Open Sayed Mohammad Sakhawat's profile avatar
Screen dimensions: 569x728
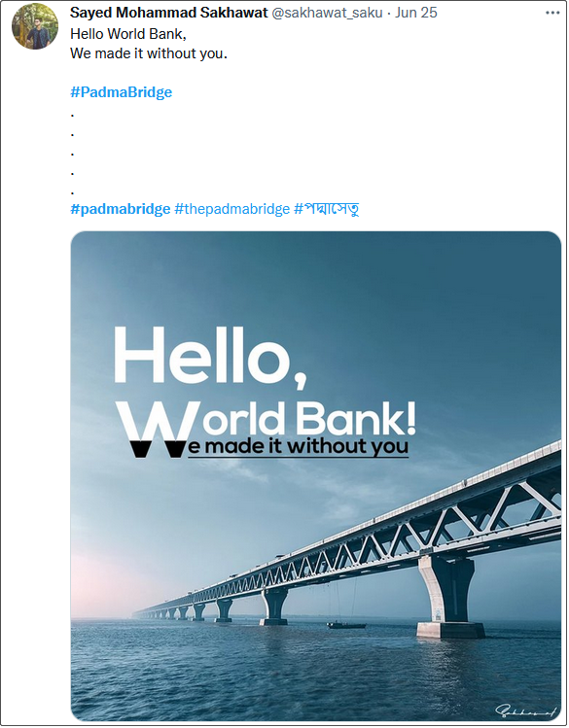35,26
